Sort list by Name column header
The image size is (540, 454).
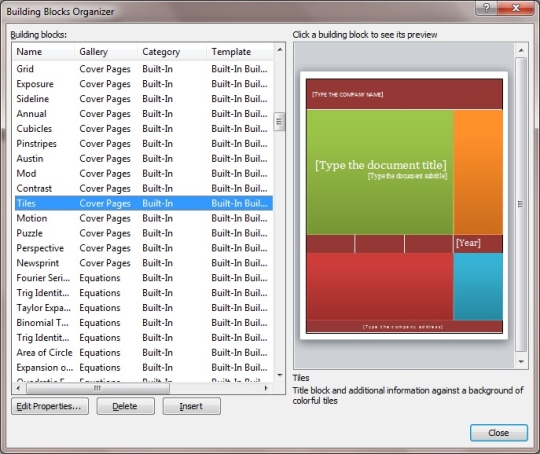click(x=43, y=52)
